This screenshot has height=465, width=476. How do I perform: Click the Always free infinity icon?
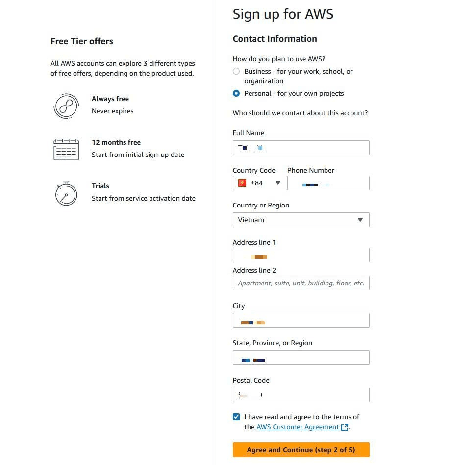coord(66,105)
